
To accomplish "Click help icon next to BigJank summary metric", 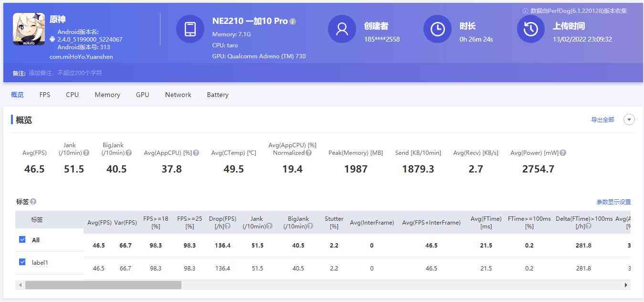I will [129, 153].
